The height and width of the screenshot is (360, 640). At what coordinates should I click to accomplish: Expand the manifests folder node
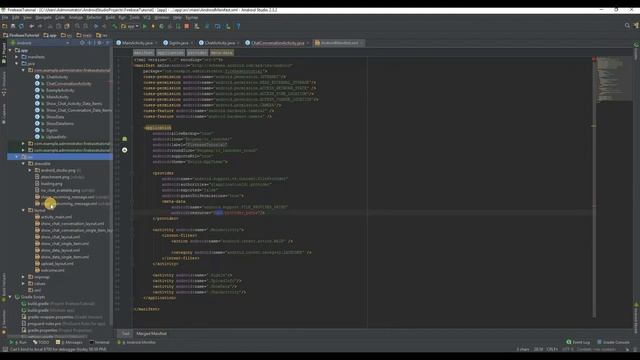click(17, 57)
